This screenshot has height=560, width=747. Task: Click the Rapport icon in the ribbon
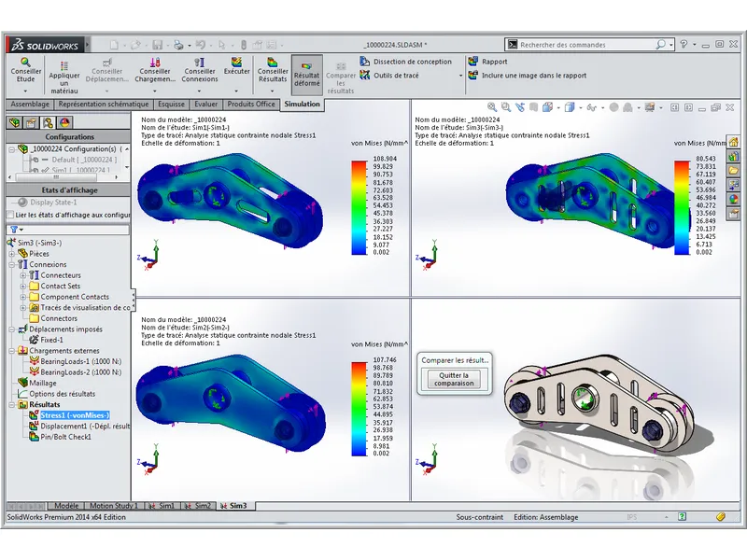(473, 62)
